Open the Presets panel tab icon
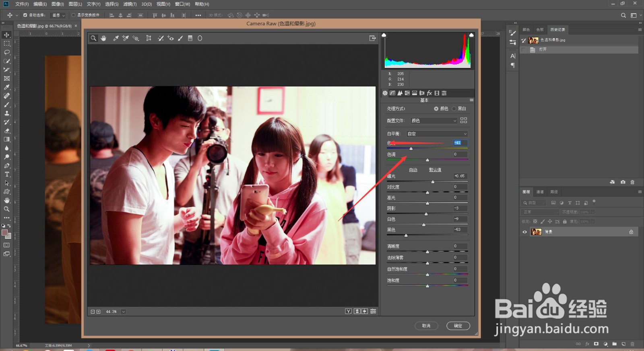 click(x=444, y=93)
